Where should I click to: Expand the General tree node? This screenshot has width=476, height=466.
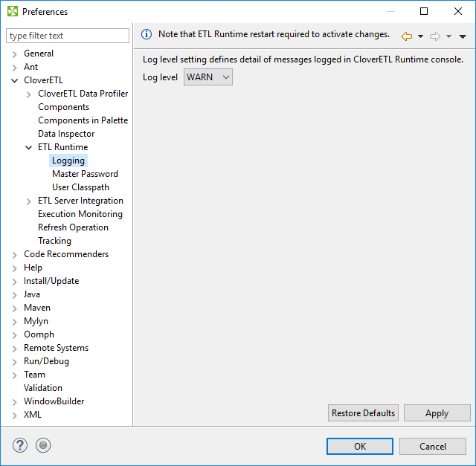tap(15, 54)
